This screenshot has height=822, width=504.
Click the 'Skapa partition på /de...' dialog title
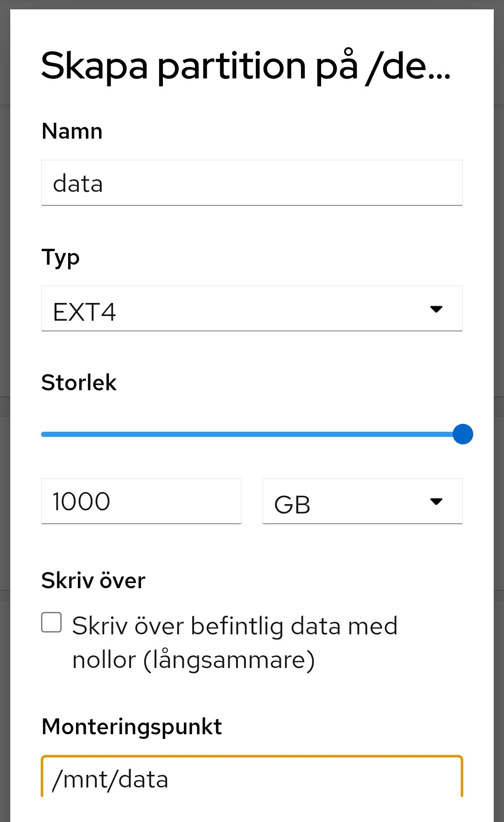246,66
